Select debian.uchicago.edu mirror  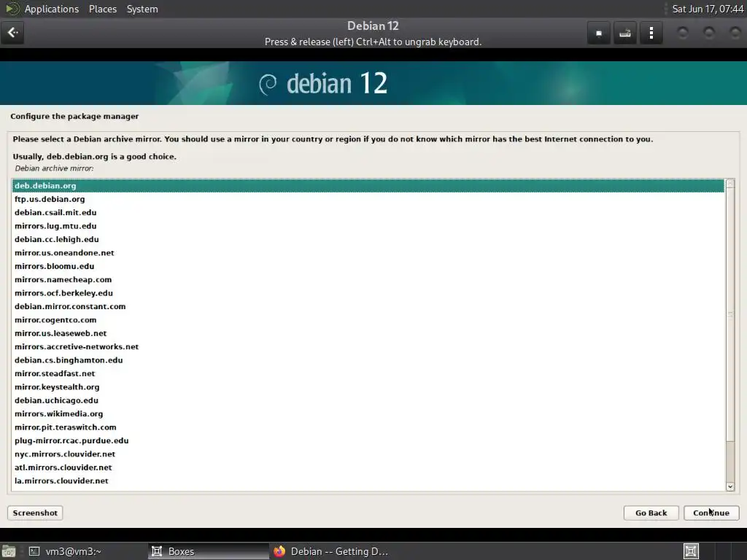tap(368, 400)
